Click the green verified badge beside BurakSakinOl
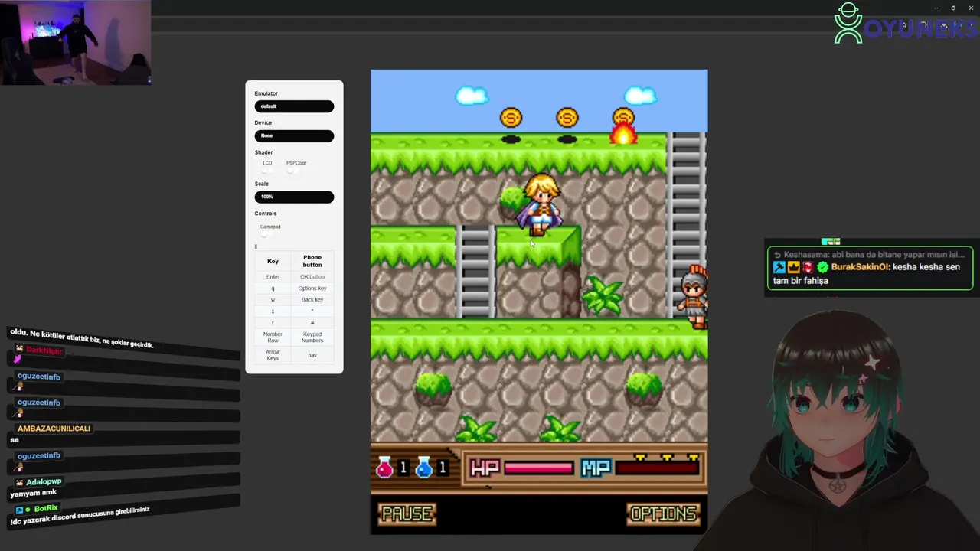 click(822, 267)
